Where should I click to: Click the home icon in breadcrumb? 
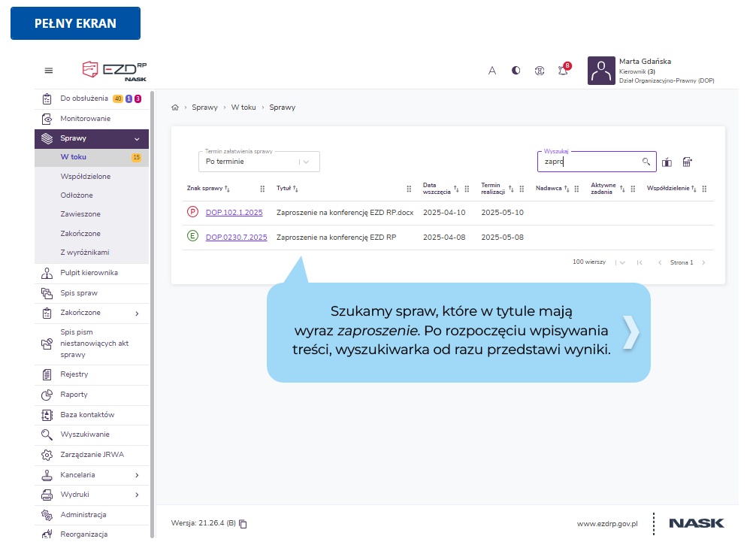click(175, 107)
